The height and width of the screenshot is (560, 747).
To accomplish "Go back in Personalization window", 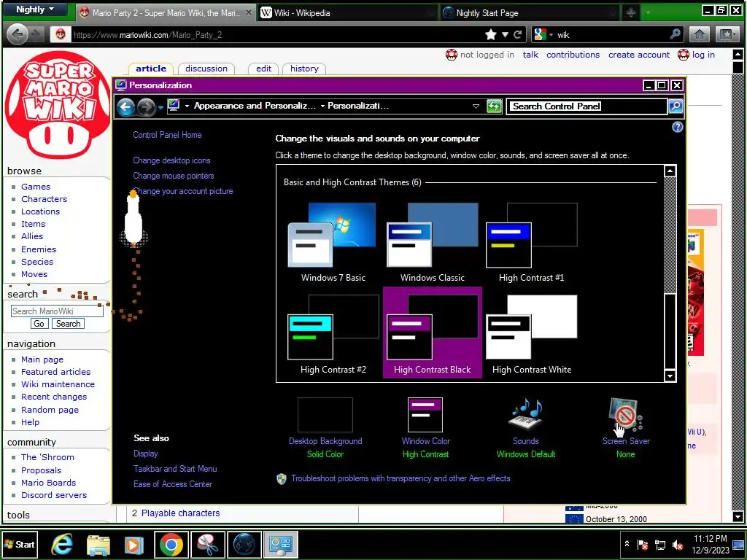I will coord(125,106).
